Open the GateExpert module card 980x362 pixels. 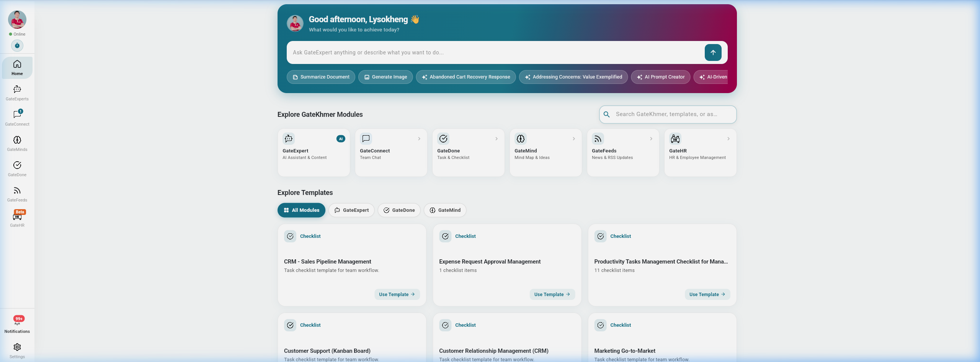click(314, 152)
